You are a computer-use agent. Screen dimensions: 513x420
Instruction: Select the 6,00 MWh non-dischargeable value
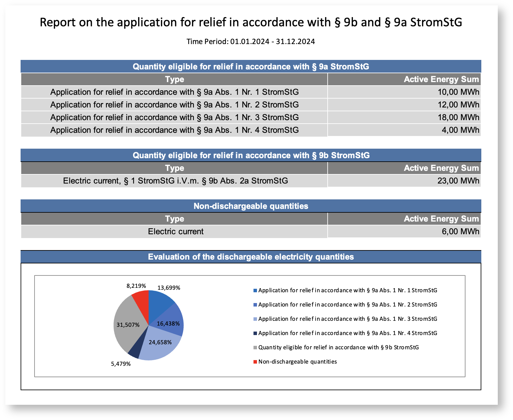[460, 232]
